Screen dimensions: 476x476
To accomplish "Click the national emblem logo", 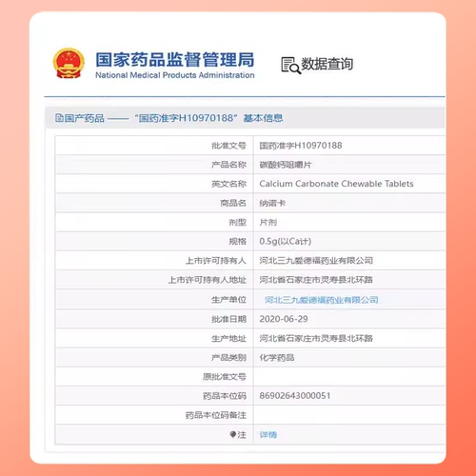I will [69, 63].
